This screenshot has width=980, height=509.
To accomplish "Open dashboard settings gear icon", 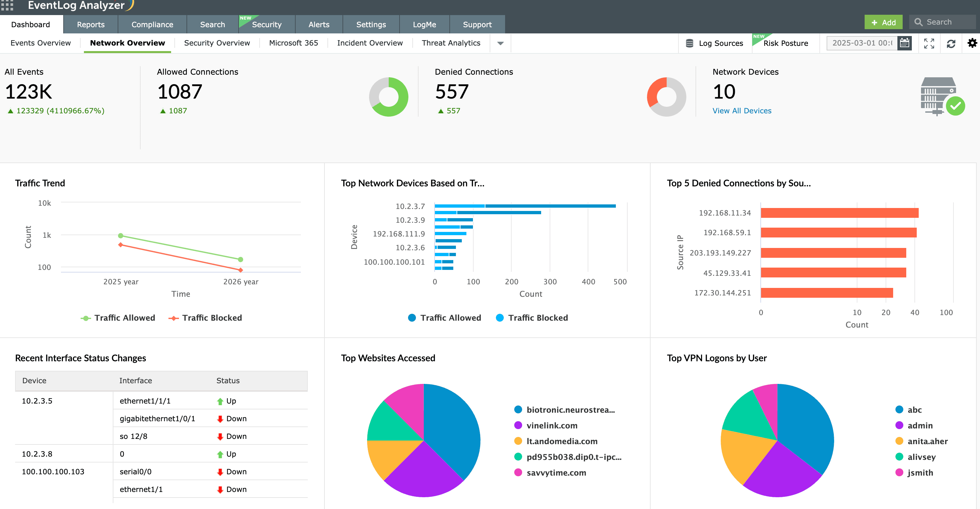I will (972, 43).
